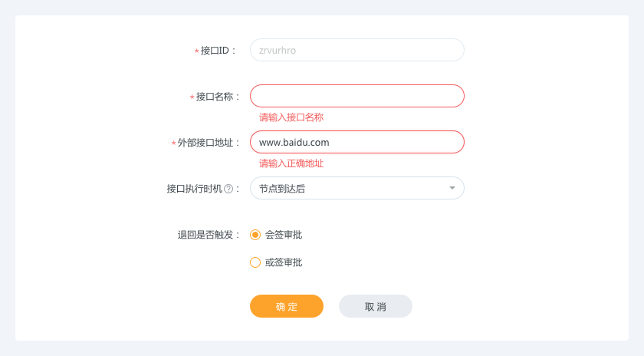Click the error message 请输入正确地址
The height and width of the screenshot is (356, 644).
pyautogui.click(x=291, y=163)
